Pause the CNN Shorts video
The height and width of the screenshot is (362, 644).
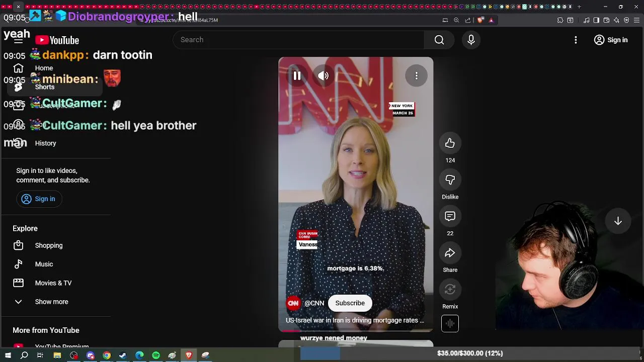297,76
